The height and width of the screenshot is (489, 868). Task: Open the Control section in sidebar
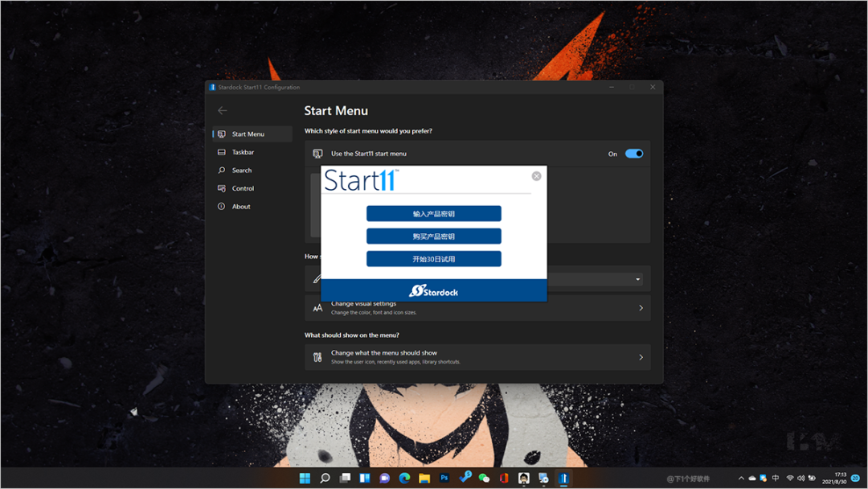pyautogui.click(x=243, y=188)
